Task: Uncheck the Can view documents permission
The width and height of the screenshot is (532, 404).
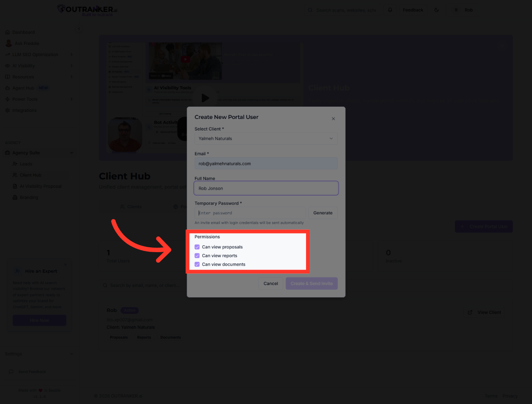Action: pyautogui.click(x=197, y=264)
